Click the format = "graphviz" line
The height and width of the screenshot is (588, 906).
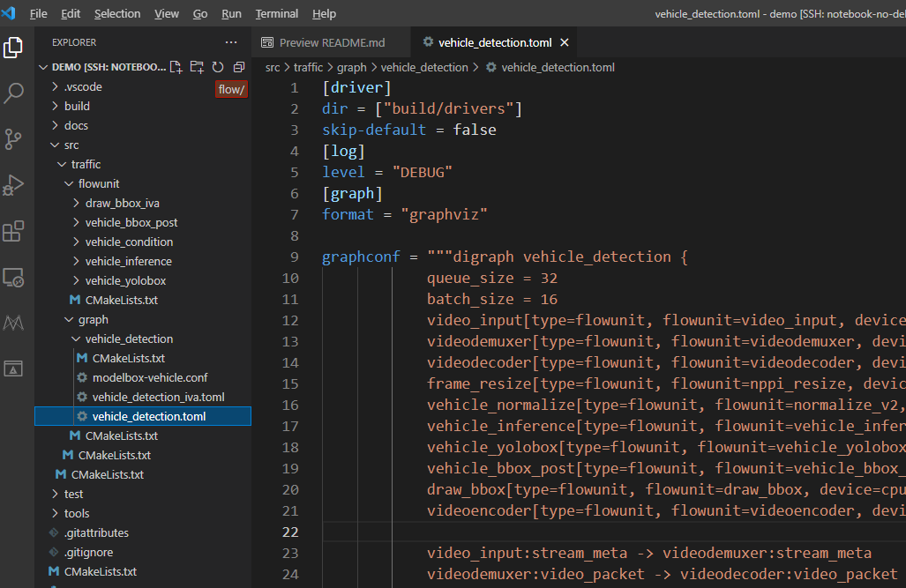404,215
